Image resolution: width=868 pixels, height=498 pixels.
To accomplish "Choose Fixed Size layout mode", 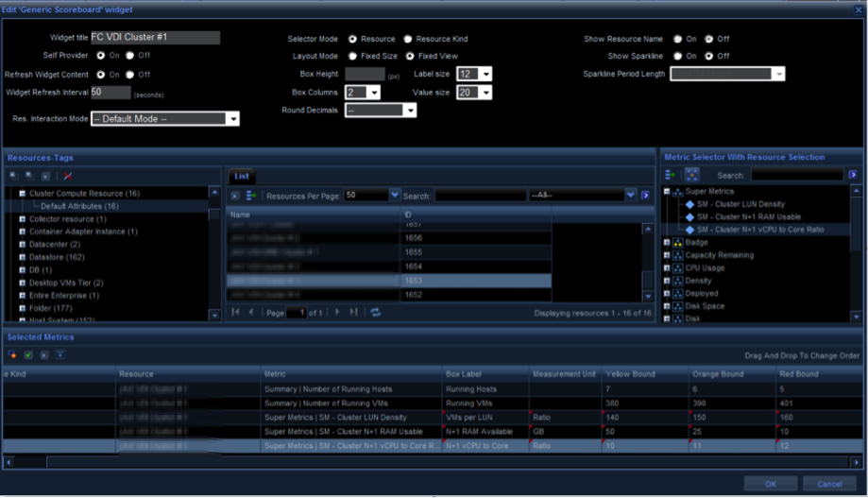I will point(352,57).
